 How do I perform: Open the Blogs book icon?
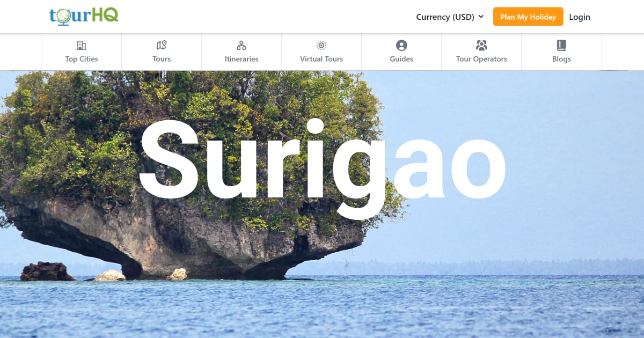pyautogui.click(x=561, y=45)
